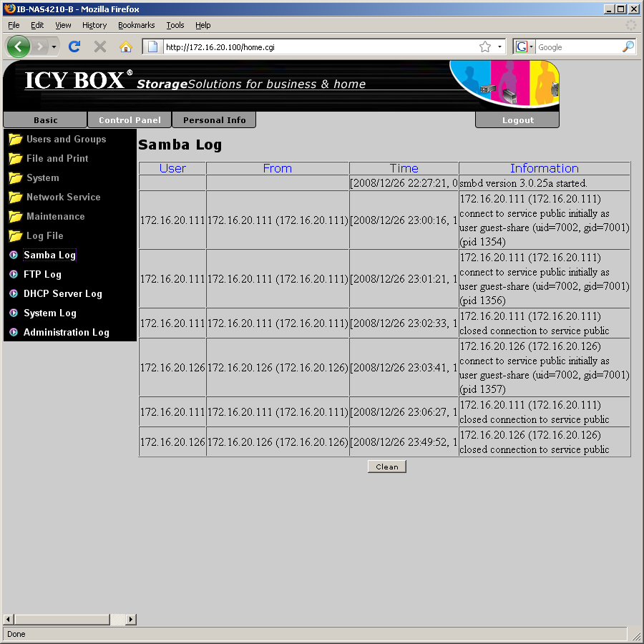
Task: Click the Information column header
Action: tap(545, 168)
